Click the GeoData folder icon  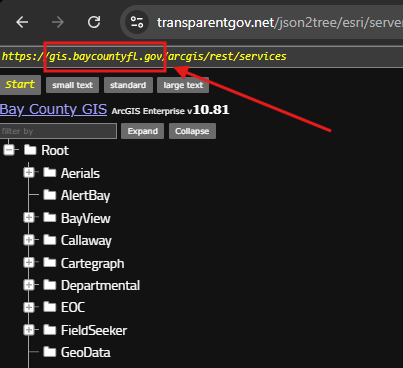point(50,352)
